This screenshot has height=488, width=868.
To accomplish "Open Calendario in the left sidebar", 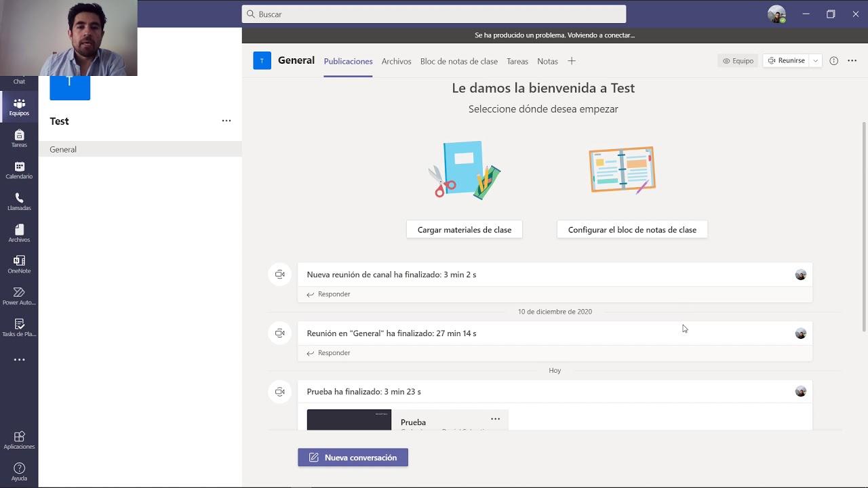I will tap(19, 170).
